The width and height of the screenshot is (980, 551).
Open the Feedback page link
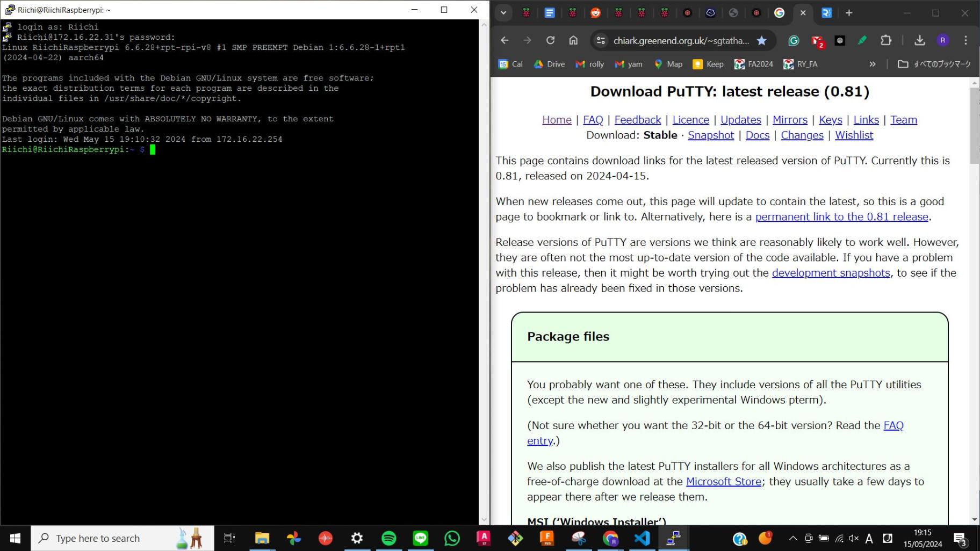tap(637, 120)
